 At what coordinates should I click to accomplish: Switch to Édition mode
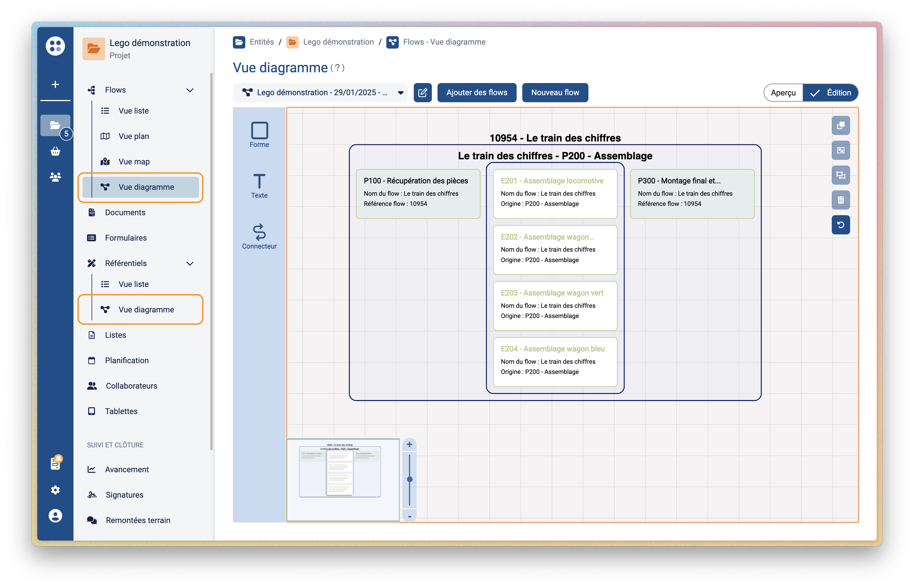(x=830, y=93)
